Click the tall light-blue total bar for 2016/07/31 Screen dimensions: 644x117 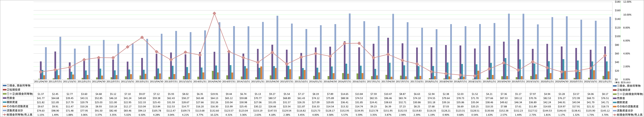tap(350, 47)
